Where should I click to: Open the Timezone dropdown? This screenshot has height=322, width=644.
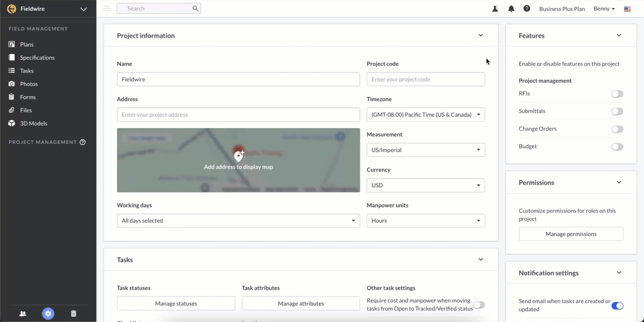click(x=425, y=114)
